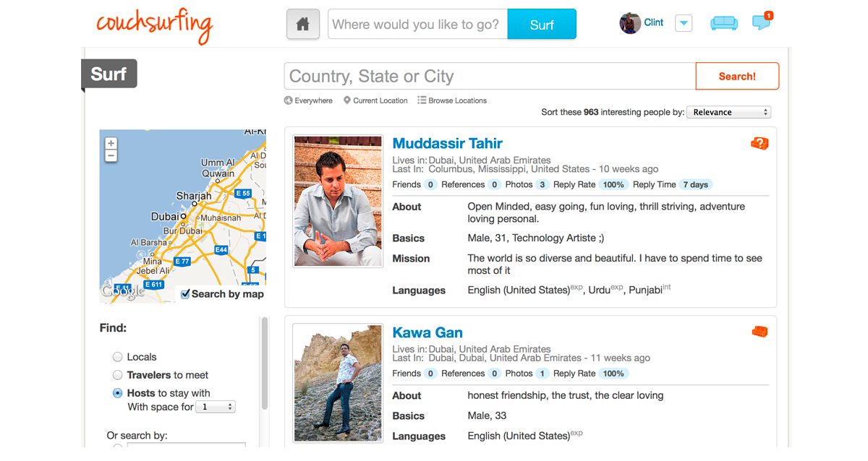The height and width of the screenshot is (461, 868).
Task: Zoom in on the map
Action: (111, 143)
